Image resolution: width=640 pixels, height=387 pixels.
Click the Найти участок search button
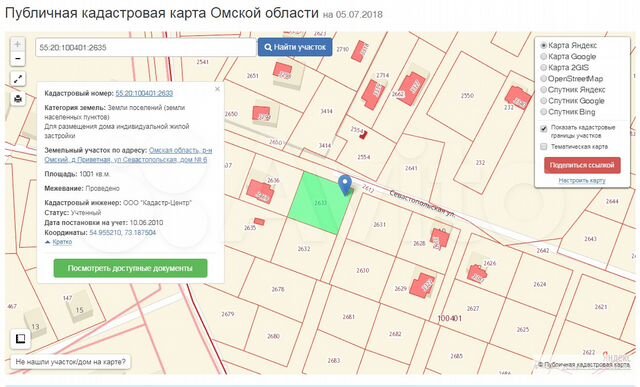pos(295,47)
